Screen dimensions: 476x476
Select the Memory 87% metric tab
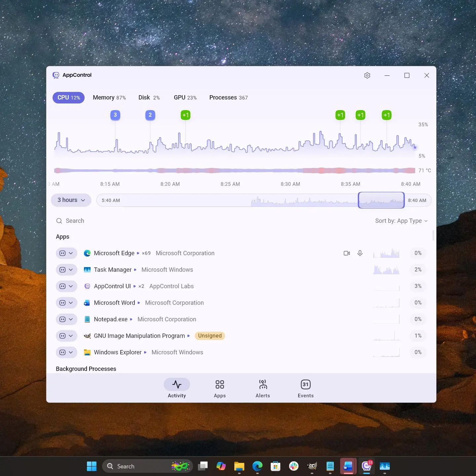tap(109, 98)
